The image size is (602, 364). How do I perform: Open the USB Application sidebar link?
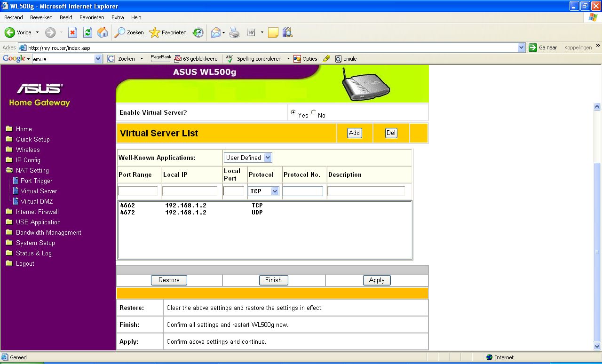38,222
